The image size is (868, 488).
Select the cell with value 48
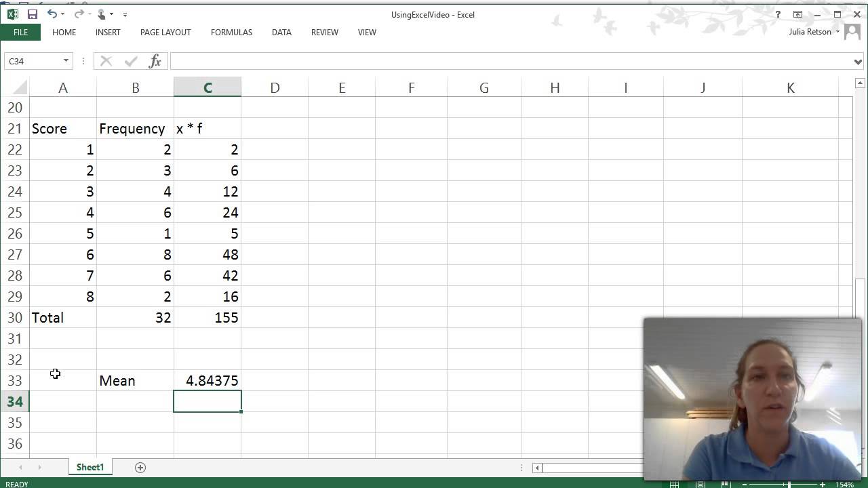pos(208,255)
